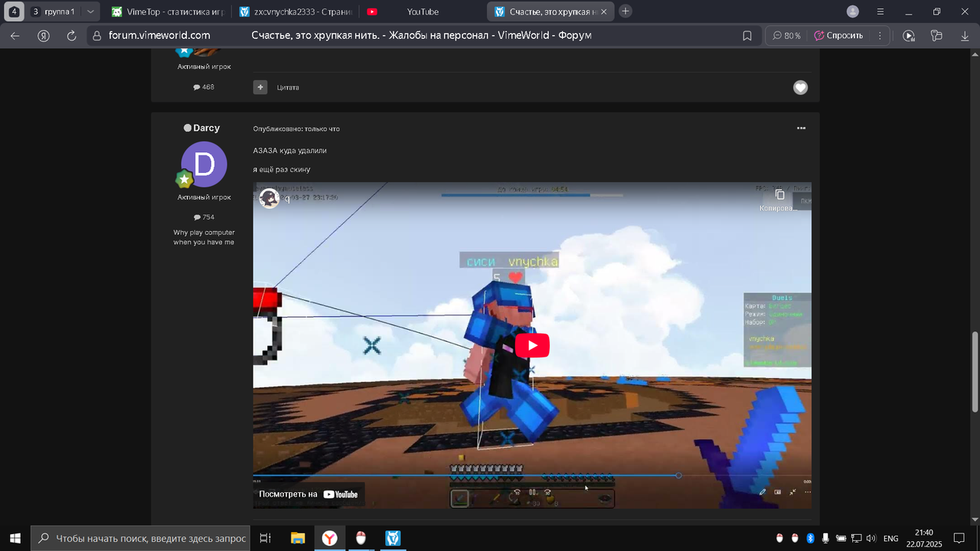
Task: Bookmark this page with the bookmark icon
Action: [x=747, y=35]
